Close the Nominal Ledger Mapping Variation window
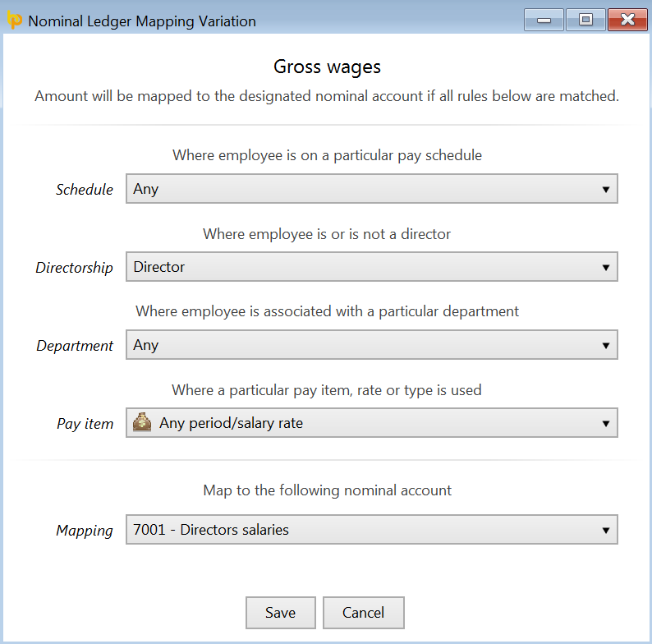The width and height of the screenshot is (652, 644). [x=627, y=20]
